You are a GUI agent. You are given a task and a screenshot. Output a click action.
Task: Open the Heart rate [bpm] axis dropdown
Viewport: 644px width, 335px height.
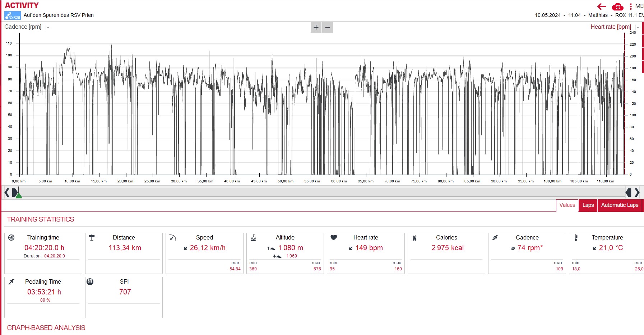click(638, 27)
